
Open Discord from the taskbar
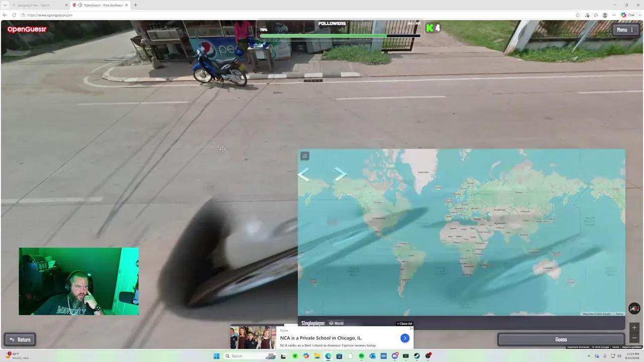tap(394, 356)
